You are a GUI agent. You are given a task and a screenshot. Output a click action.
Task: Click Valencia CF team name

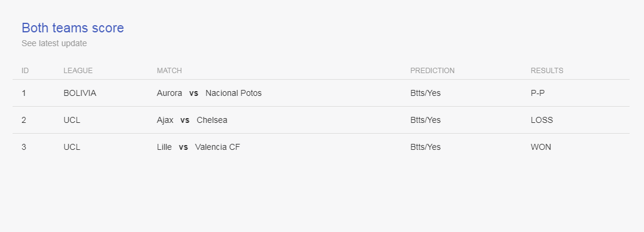[217, 147]
